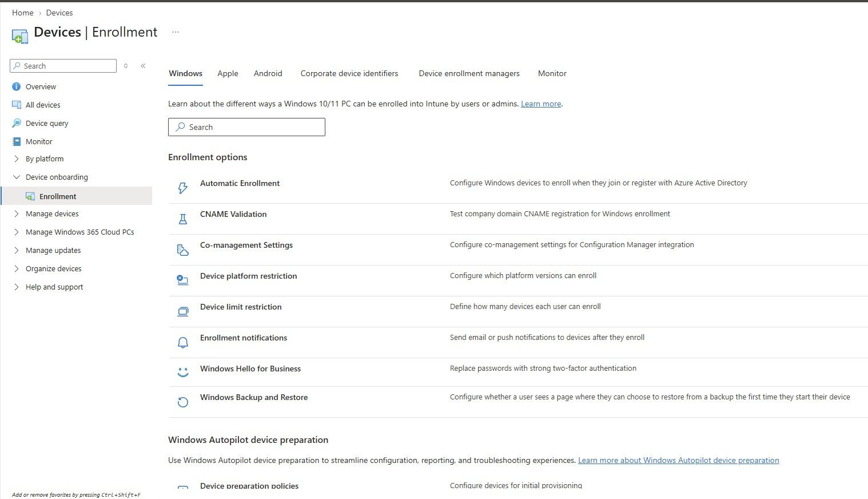Screen dimensions: 868x499
Task: Click the backup restore page description text
Action: point(650,397)
